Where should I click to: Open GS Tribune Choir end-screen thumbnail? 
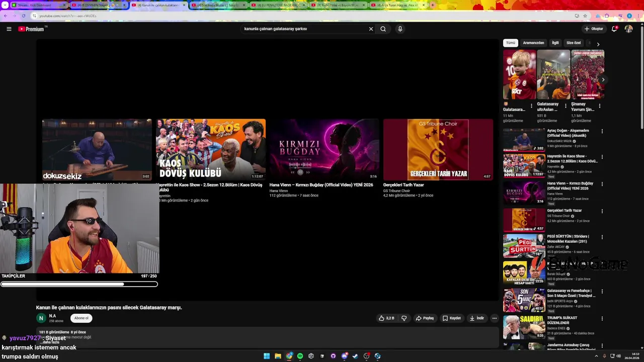click(x=438, y=149)
